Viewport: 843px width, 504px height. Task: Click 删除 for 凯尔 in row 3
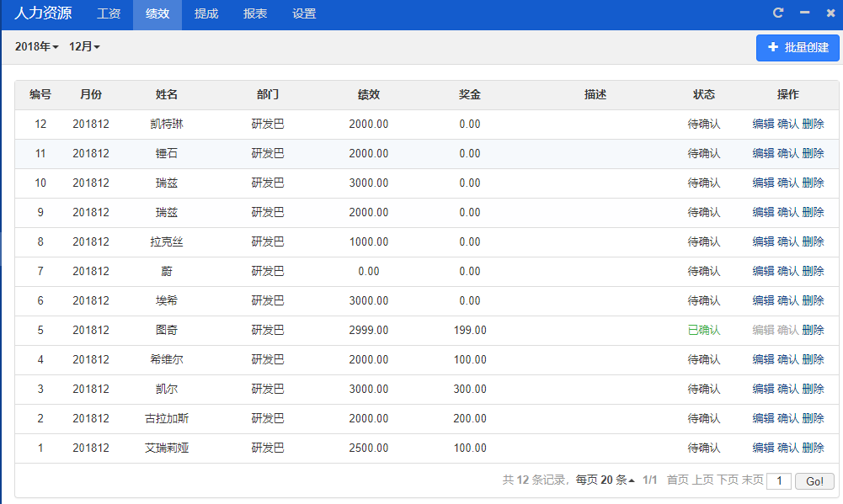tap(813, 390)
